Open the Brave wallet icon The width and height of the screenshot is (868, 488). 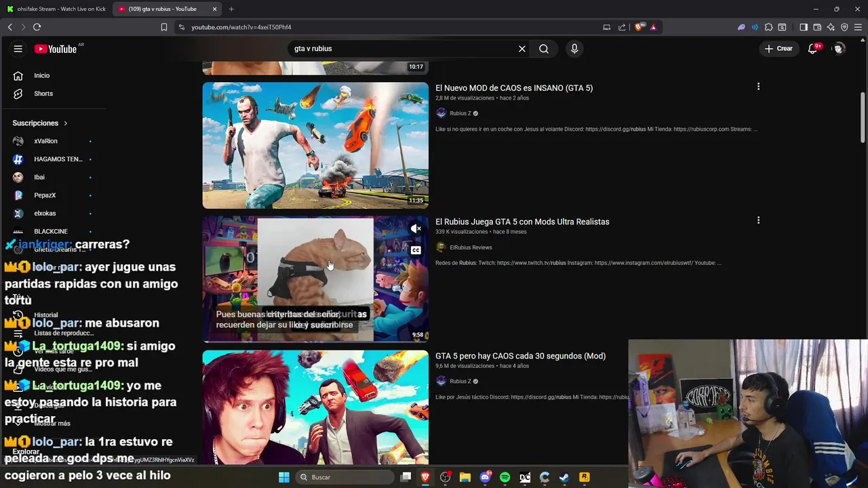[817, 27]
